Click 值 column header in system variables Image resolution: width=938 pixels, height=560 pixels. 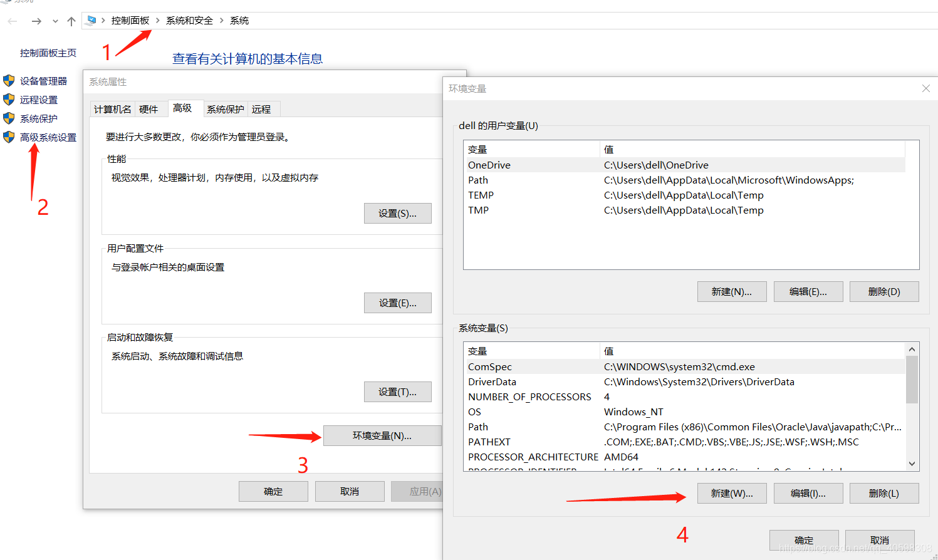pos(753,351)
